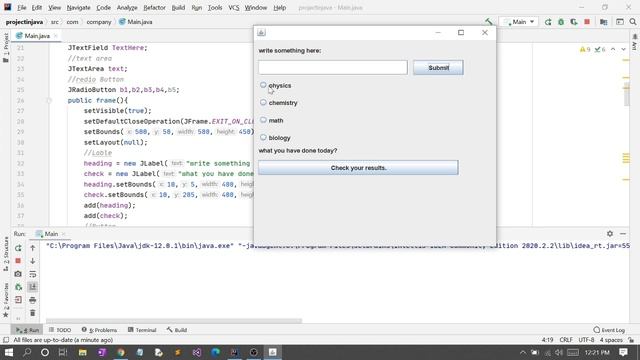Open the Project side panel tab
640x360 pixels.
(x=6, y=48)
